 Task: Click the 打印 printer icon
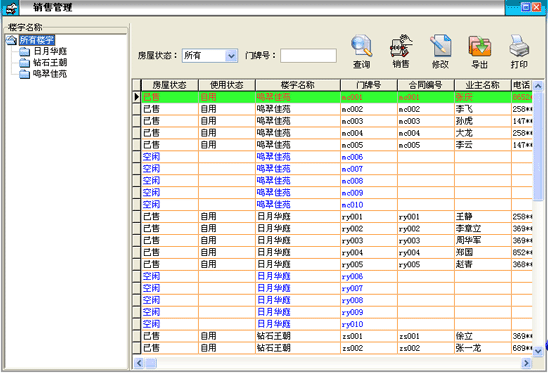pyautogui.click(x=519, y=45)
